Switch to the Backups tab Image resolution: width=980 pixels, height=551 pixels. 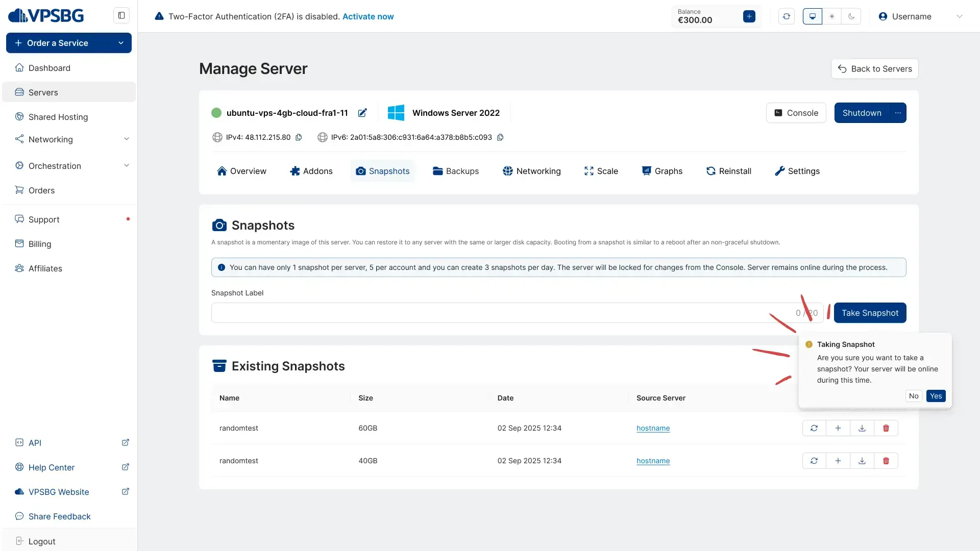click(456, 171)
